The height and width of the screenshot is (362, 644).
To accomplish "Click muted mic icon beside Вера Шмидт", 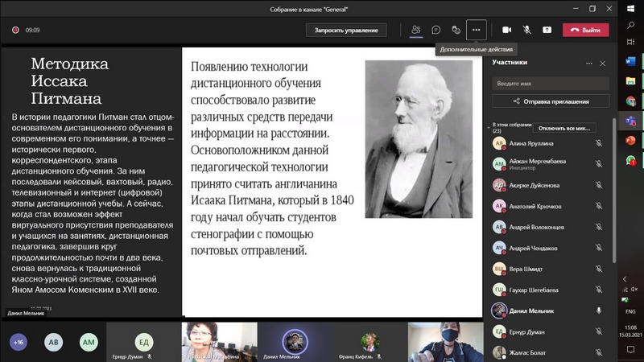I will point(599,269).
